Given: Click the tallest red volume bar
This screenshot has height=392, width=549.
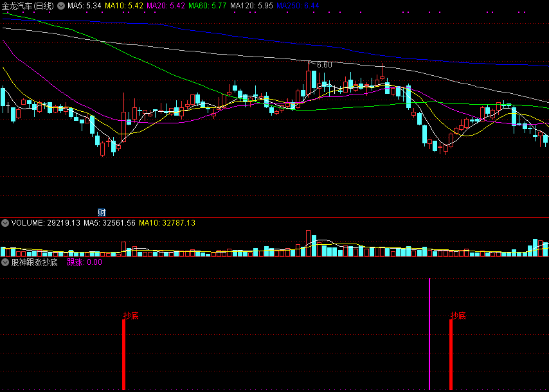Looking at the screenshot, I should tap(308, 244).
